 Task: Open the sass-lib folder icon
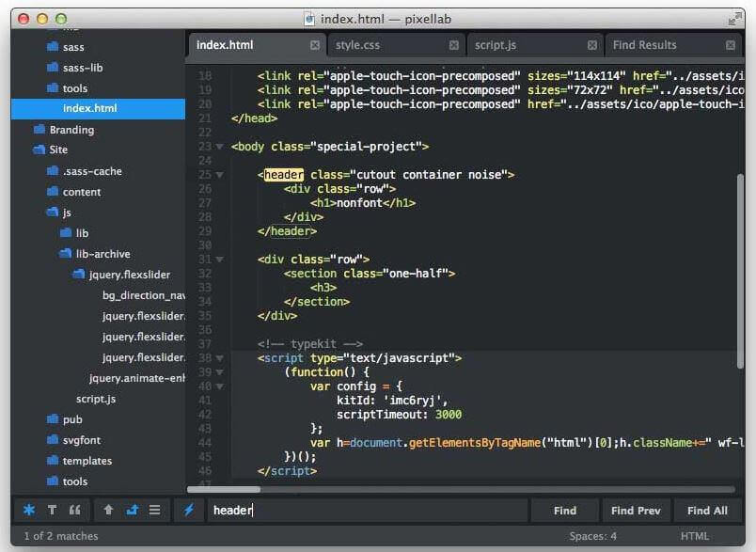tap(53, 67)
